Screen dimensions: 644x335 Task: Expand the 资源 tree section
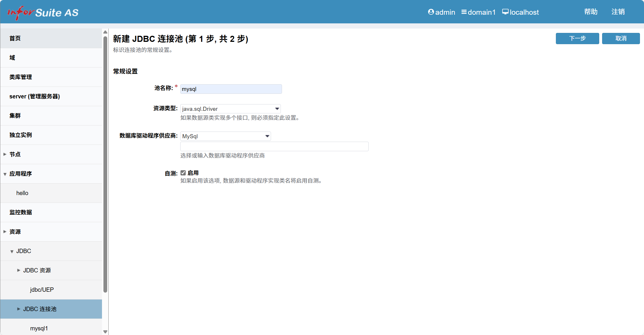point(5,231)
